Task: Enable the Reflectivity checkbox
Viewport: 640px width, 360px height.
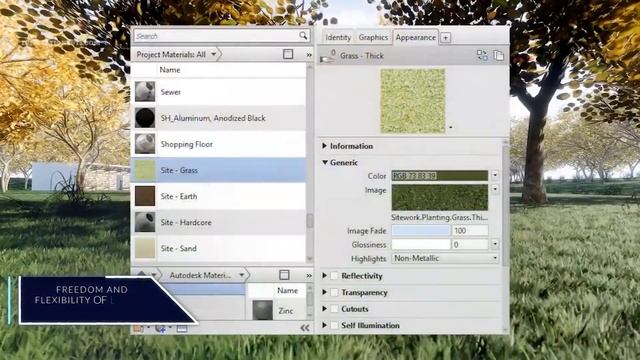Action: (x=334, y=276)
